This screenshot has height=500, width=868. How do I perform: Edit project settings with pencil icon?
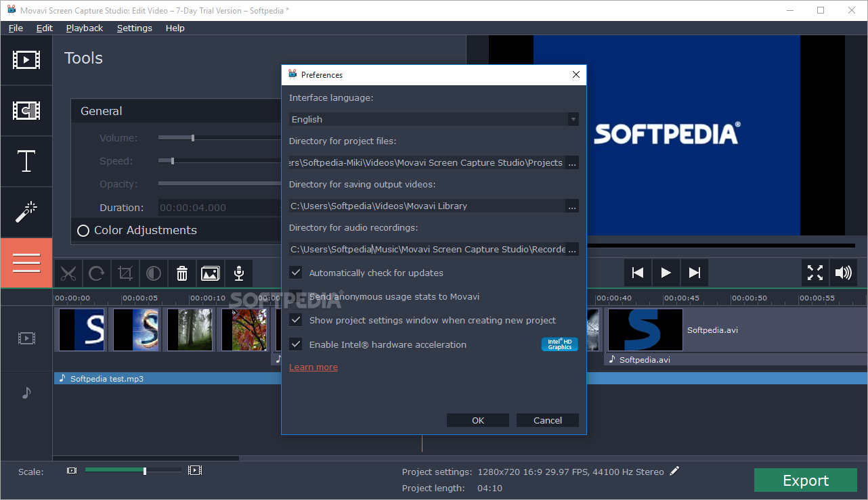(674, 471)
